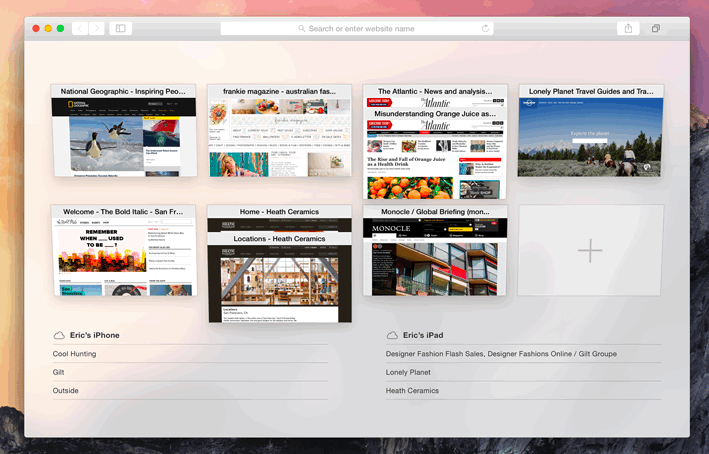Close the Safari window with red button
709x454 pixels.
36,28
